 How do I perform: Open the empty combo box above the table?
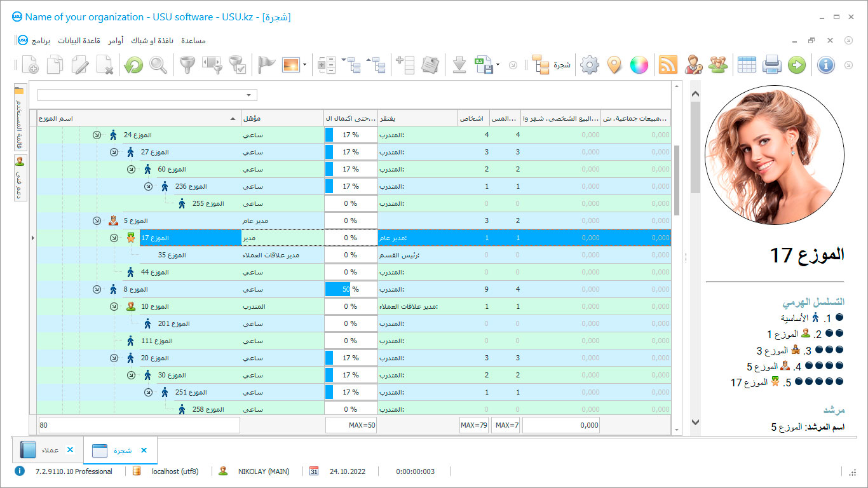(248, 95)
